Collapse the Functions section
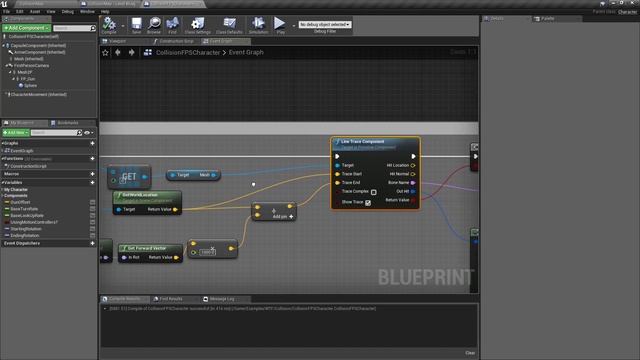 click(2, 158)
